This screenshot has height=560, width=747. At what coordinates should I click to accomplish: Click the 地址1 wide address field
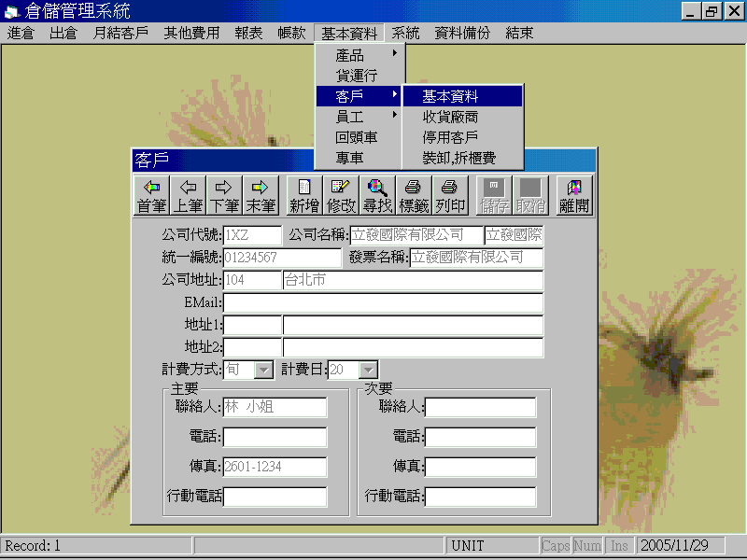[x=413, y=325]
